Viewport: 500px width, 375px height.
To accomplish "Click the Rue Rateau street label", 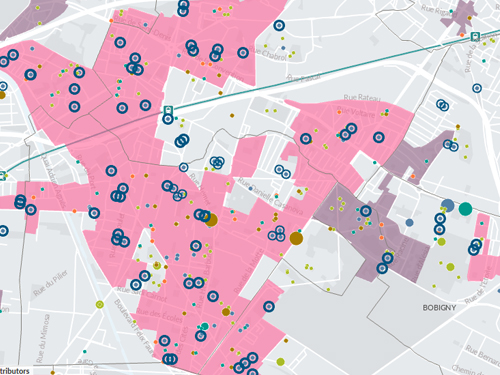I will click(362, 97).
